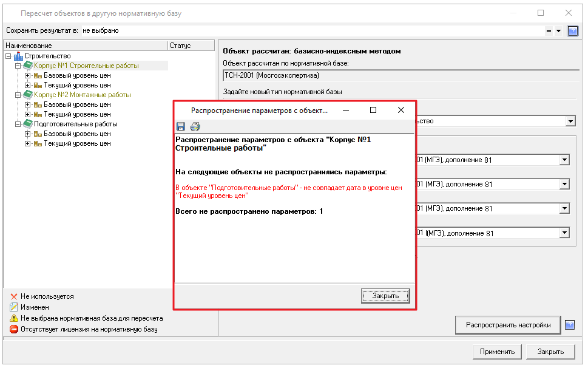Click the Закрыть button in the dialog
The width and height of the screenshot is (588, 368).
[385, 296]
